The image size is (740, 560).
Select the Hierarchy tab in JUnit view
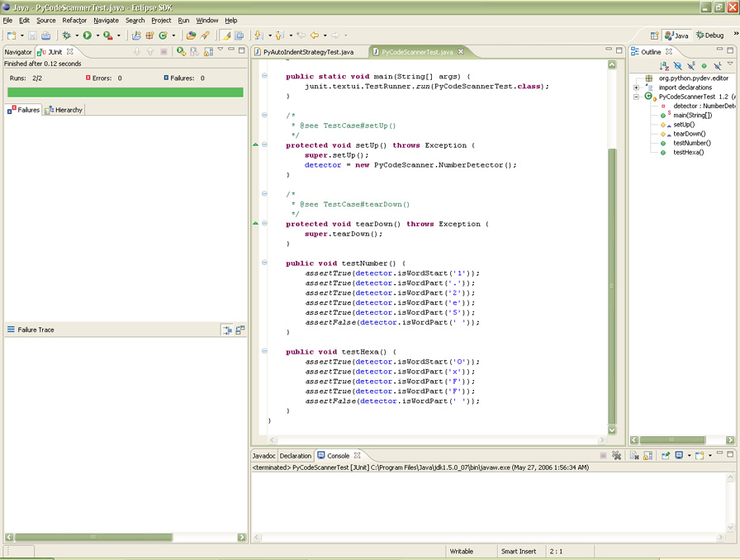coord(64,110)
